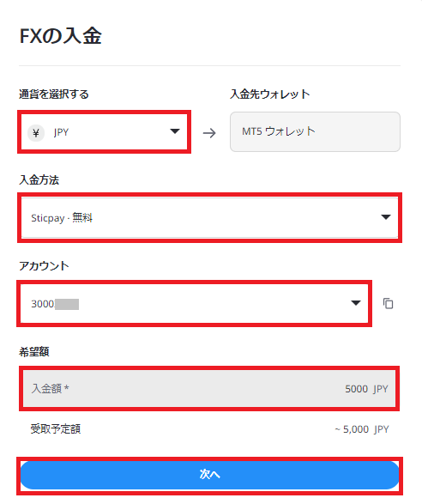Focus the 入金額 deposit amount field

[209, 389]
